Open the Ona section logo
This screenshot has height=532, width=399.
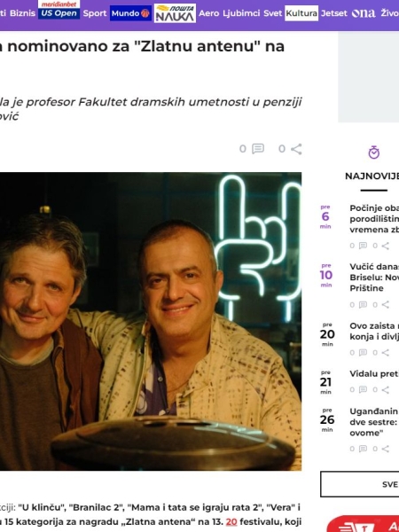click(x=364, y=13)
